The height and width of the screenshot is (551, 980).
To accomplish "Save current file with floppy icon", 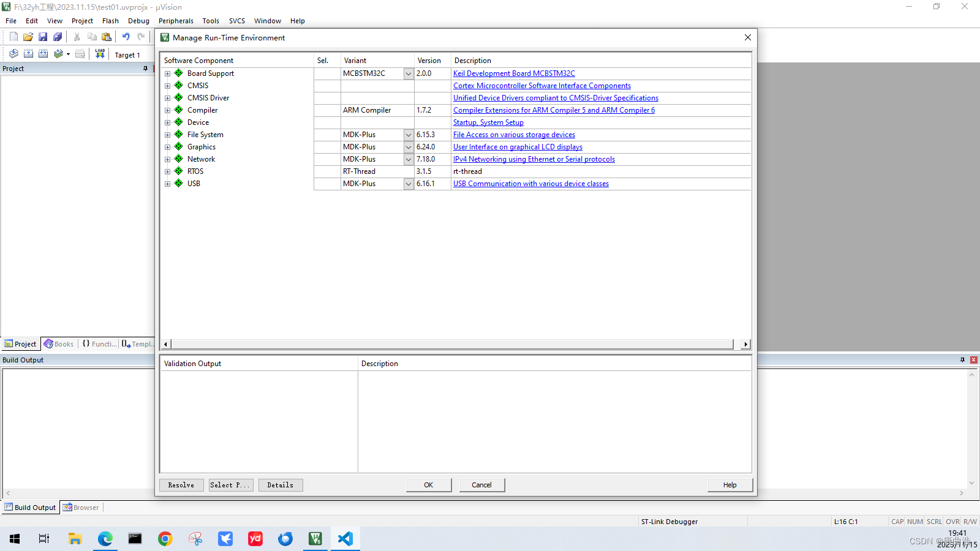I will (x=43, y=37).
